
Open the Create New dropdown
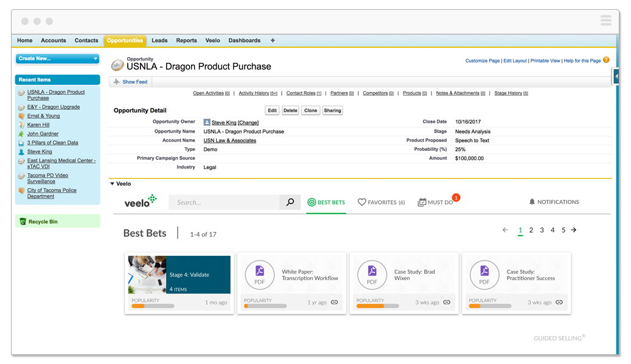click(x=58, y=59)
